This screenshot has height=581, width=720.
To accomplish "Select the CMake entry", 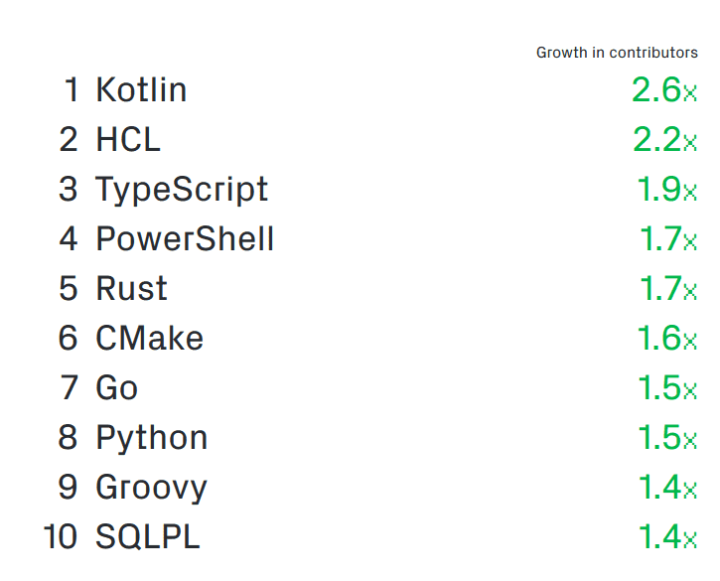I will pos(149,338).
